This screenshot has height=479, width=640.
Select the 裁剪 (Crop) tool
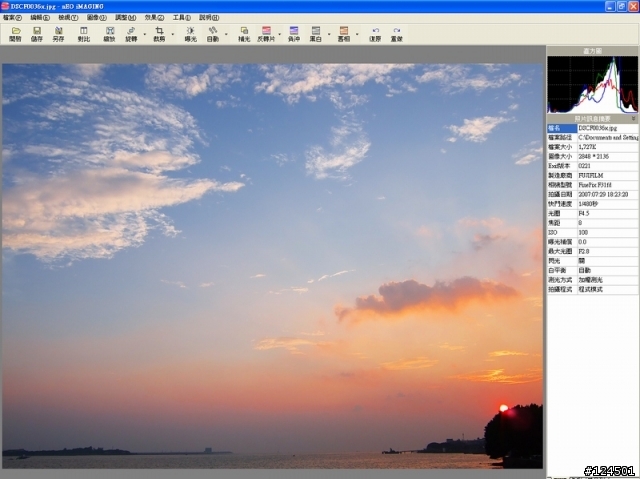point(159,34)
